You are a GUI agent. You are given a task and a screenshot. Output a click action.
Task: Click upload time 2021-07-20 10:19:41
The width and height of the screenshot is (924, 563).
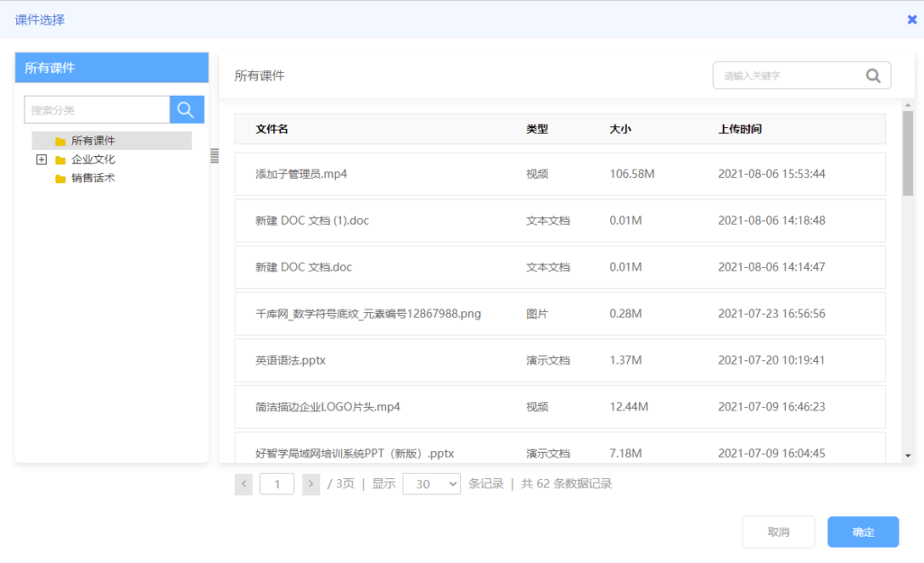772,360
